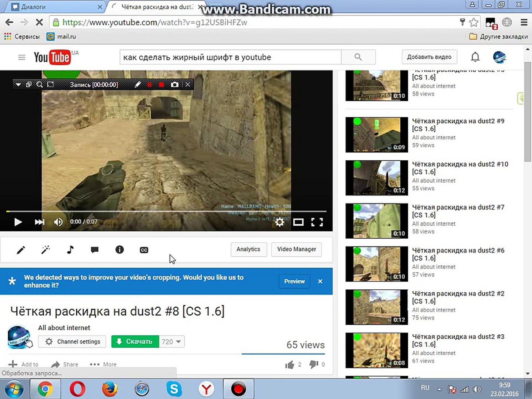The width and height of the screenshot is (532, 399).
Task: Open the Windows Start menu
Action: point(14,389)
